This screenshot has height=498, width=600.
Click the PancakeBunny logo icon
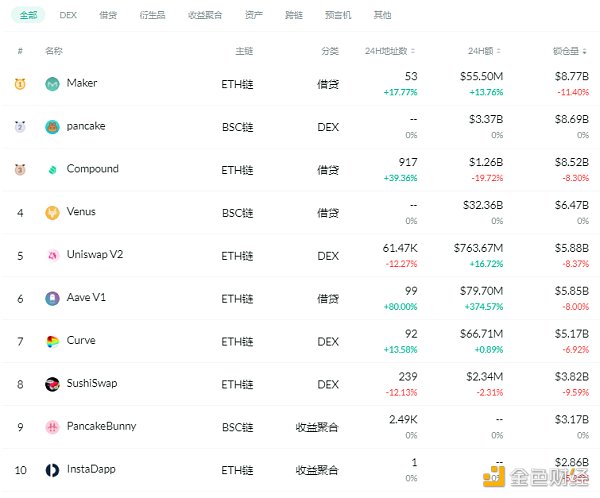click(52, 427)
